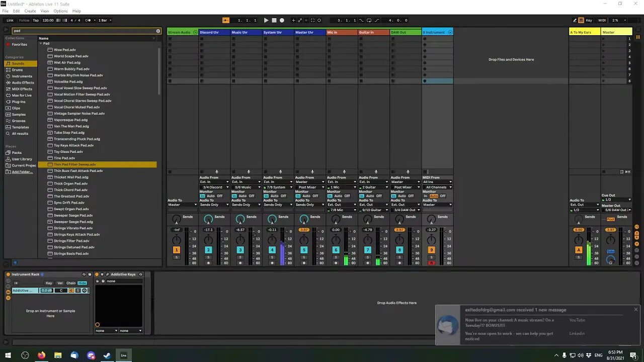Open the Create menu
Viewport: 644px width, 362px height.
point(30,11)
